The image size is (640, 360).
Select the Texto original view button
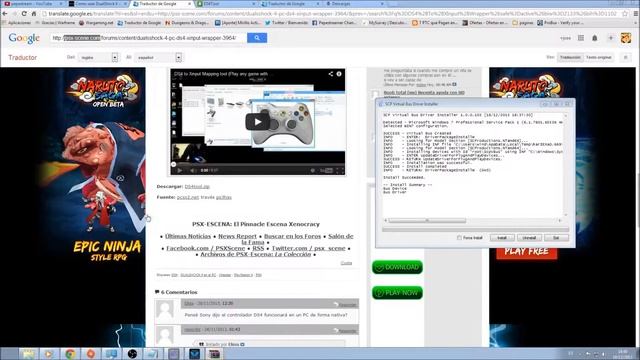tap(599, 58)
